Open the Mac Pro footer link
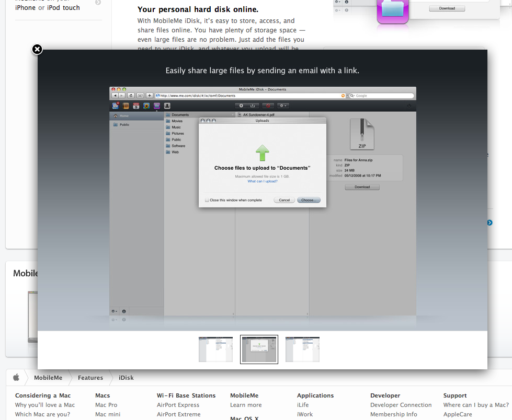The image size is (512, 420). tap(106, 405)
